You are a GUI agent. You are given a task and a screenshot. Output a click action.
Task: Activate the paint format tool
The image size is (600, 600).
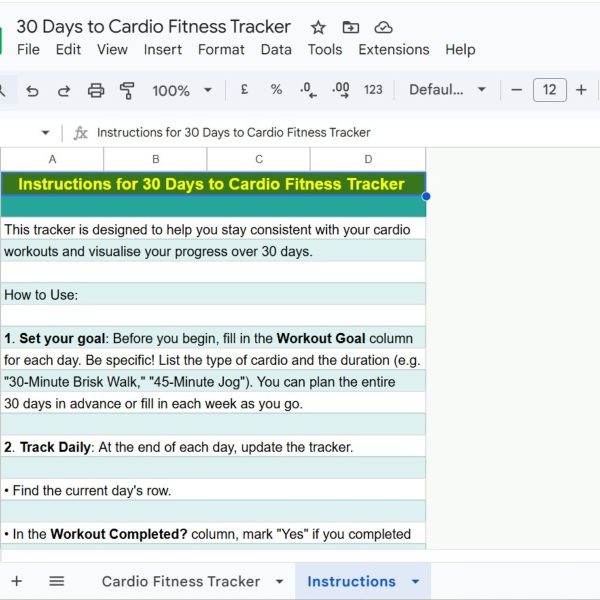tap(127, 91)
